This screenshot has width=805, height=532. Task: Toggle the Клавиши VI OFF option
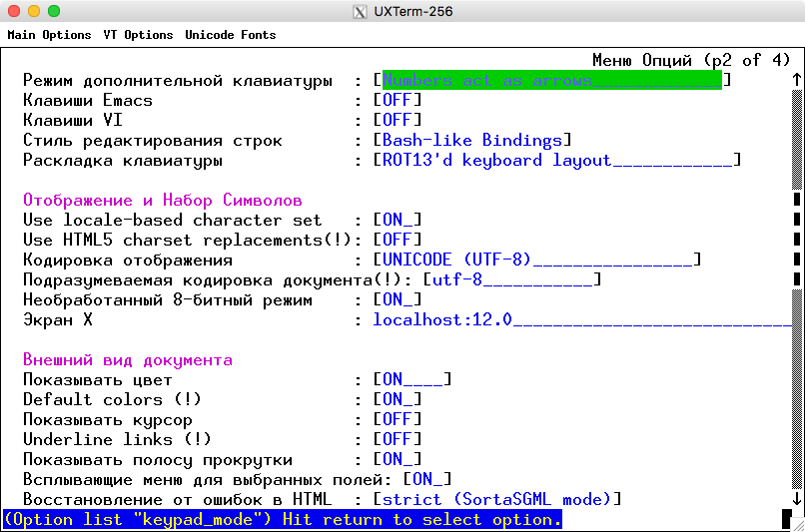coord(398,120)
